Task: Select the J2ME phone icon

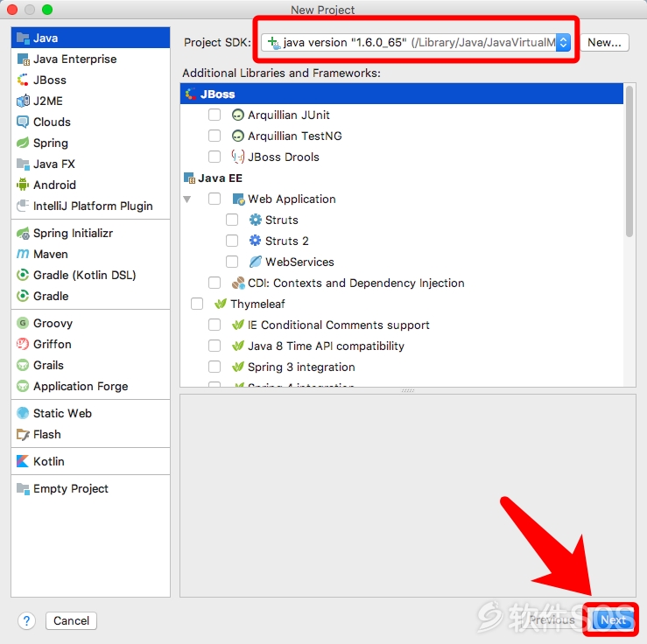Action: click(23, 101)
